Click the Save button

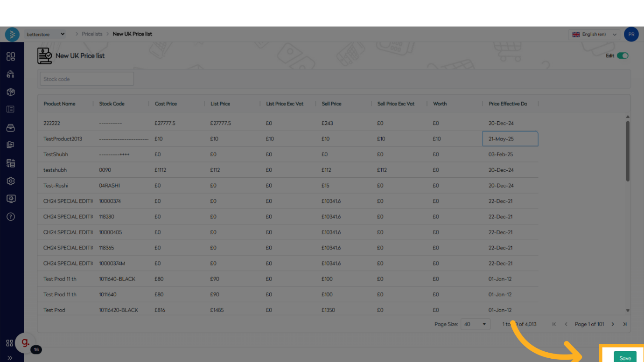click(625, 358)
